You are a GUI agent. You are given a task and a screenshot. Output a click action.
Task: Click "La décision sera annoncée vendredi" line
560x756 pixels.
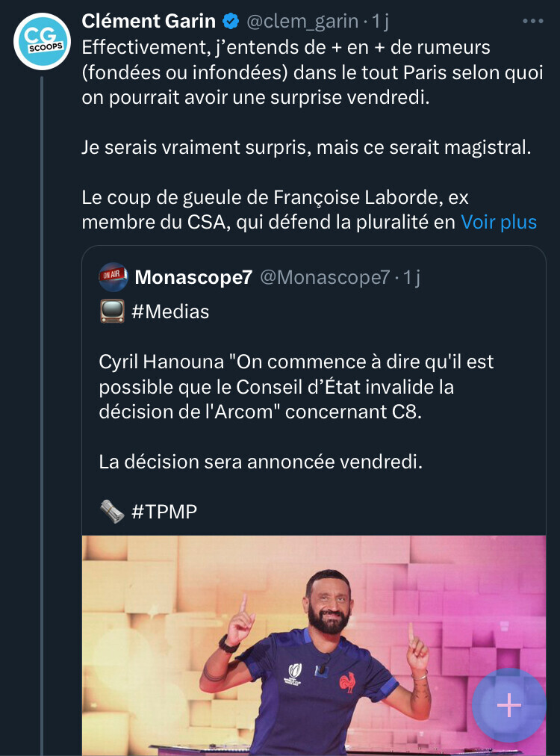[x=261, y=462]
